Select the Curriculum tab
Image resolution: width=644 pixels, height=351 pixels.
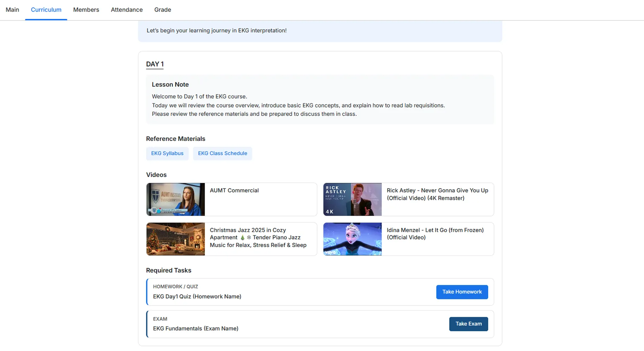46,10
